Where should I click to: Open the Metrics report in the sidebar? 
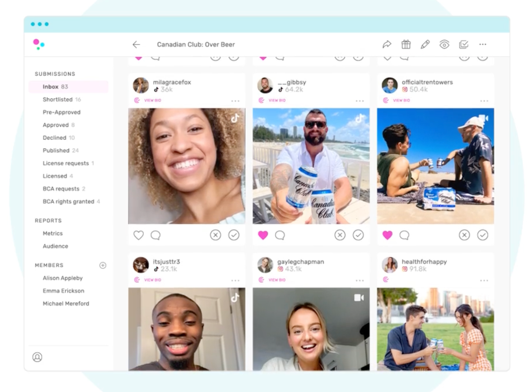point(53,233)
